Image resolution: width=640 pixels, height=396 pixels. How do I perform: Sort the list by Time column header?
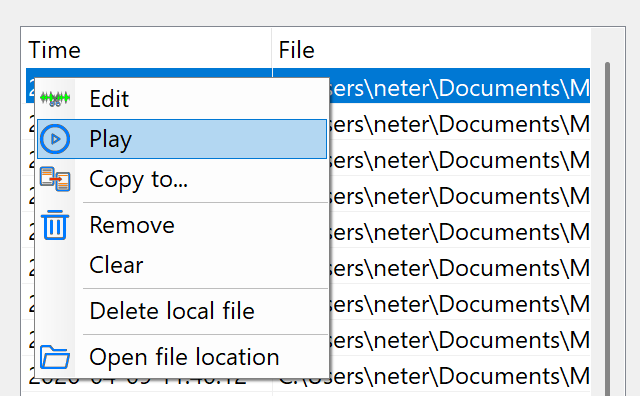147,50
